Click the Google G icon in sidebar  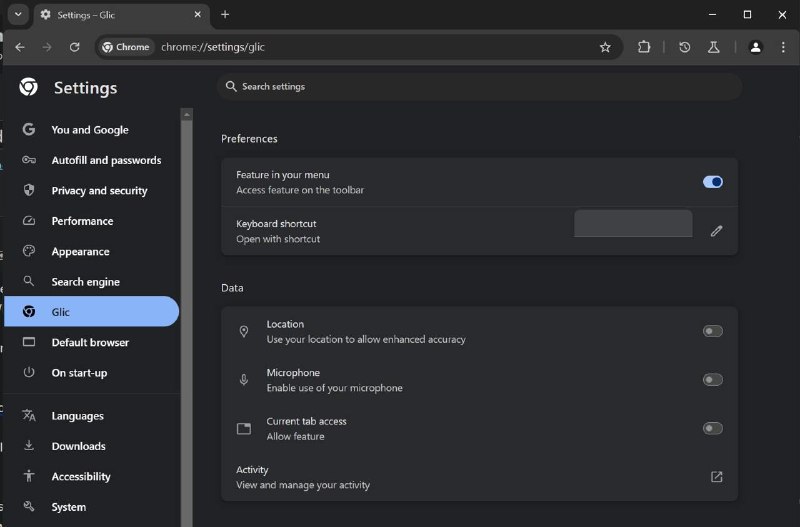tap(29, 130)
